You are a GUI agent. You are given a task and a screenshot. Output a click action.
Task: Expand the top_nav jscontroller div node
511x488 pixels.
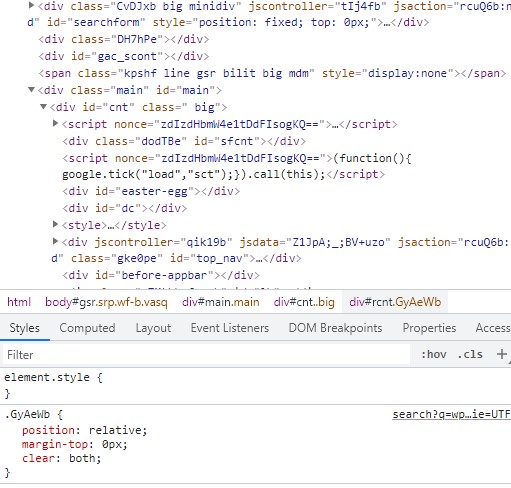coord(56,242)
